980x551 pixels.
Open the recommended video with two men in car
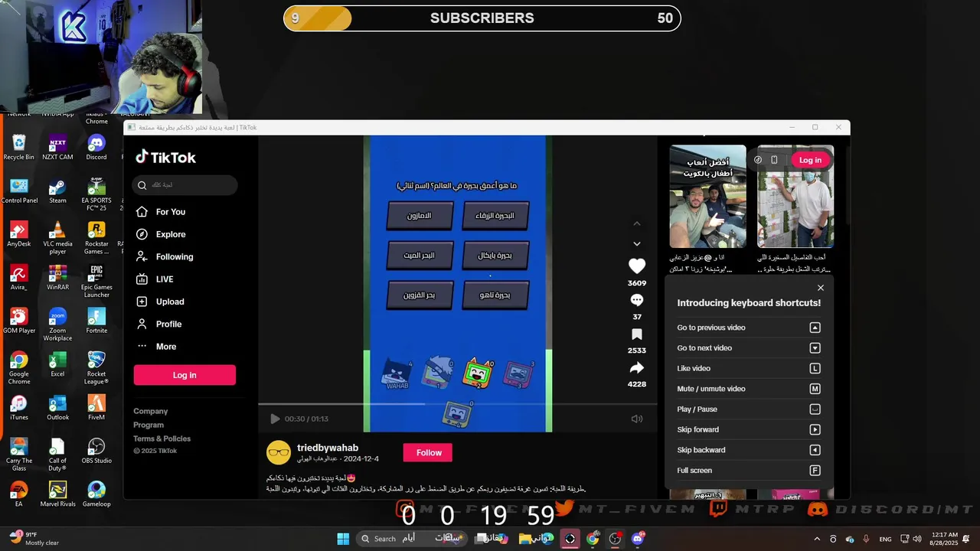(707, 197)
